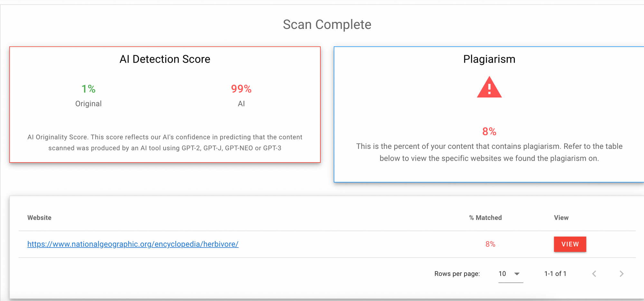
Task: Open the rows per page dropdown arrow
Action: click(517, 274)
